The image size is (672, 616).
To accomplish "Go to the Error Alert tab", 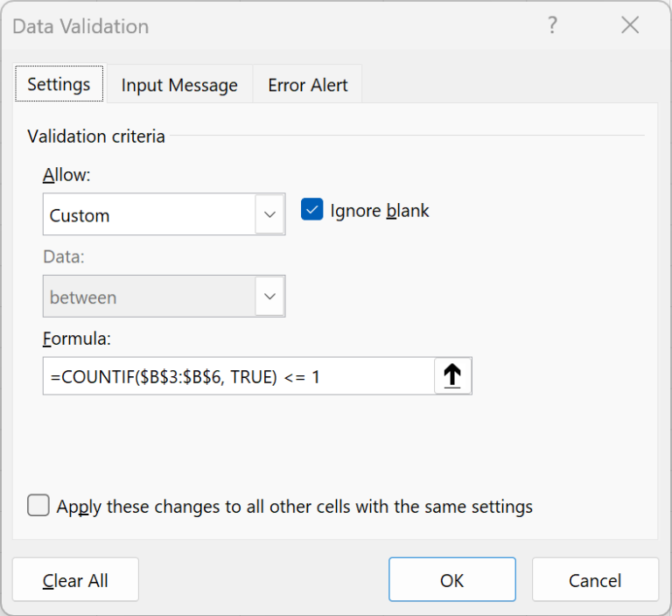I will coord(308,85).
